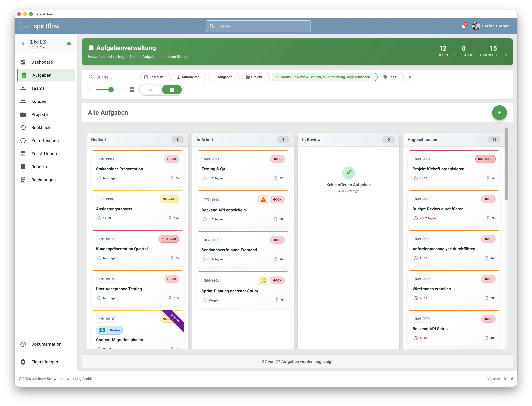The height and width of the screenshot is (406, 532).
Task: Click the Kunden people icon
Action: tap(23, 101)
